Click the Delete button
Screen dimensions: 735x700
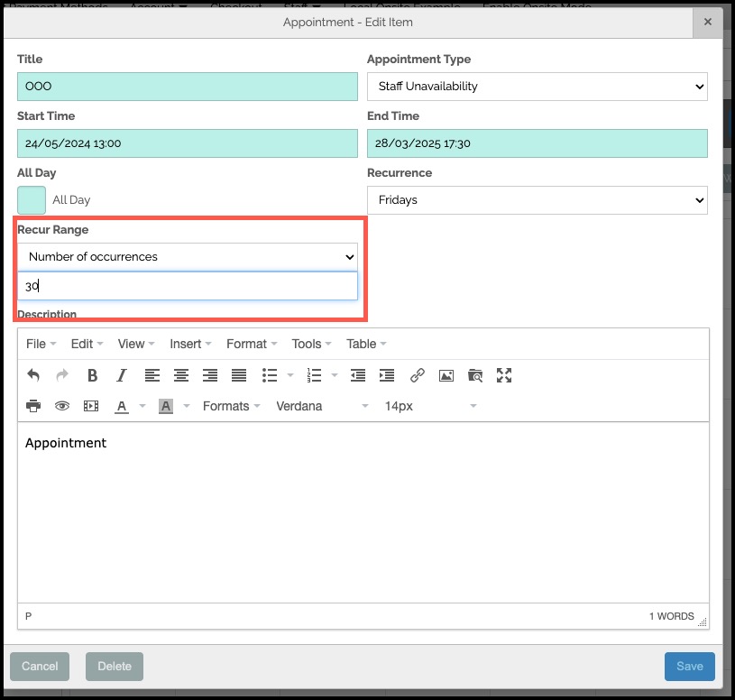(x=115, y=667)
